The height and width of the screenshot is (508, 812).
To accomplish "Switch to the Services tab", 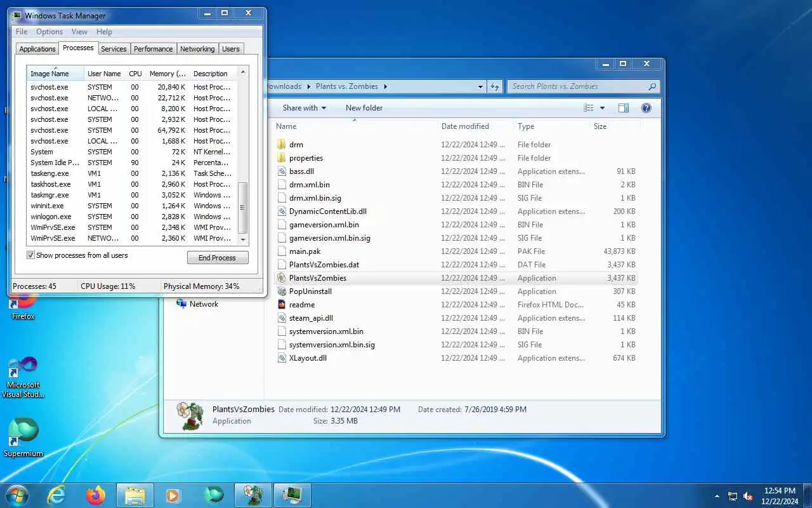I will (114, 49).
